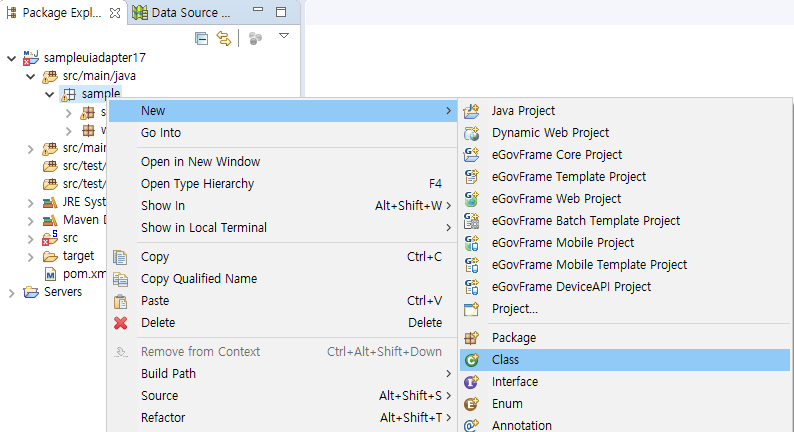This screenshot has height=432, width=794.
Task: Open the Build Path submenu entry
Action: [168, 374]
